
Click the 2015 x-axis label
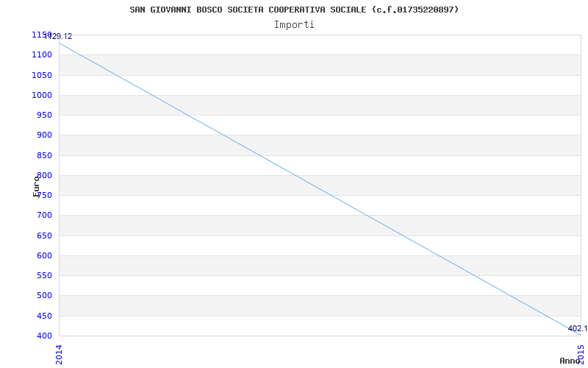pos(581,354)
